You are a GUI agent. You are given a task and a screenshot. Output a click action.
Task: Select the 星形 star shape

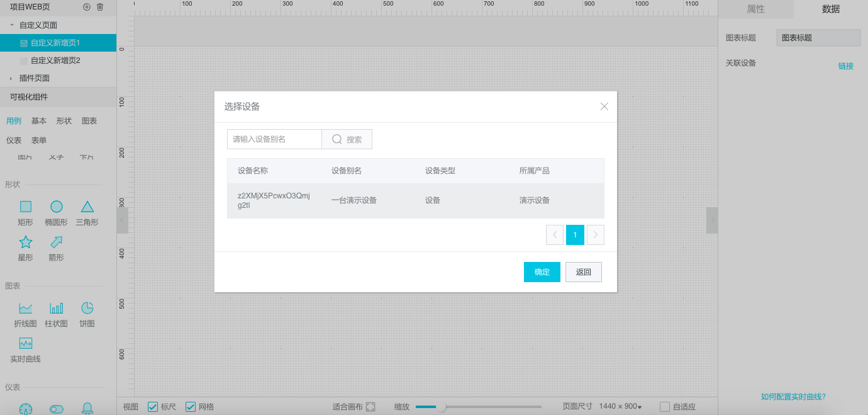coord(25,242)
